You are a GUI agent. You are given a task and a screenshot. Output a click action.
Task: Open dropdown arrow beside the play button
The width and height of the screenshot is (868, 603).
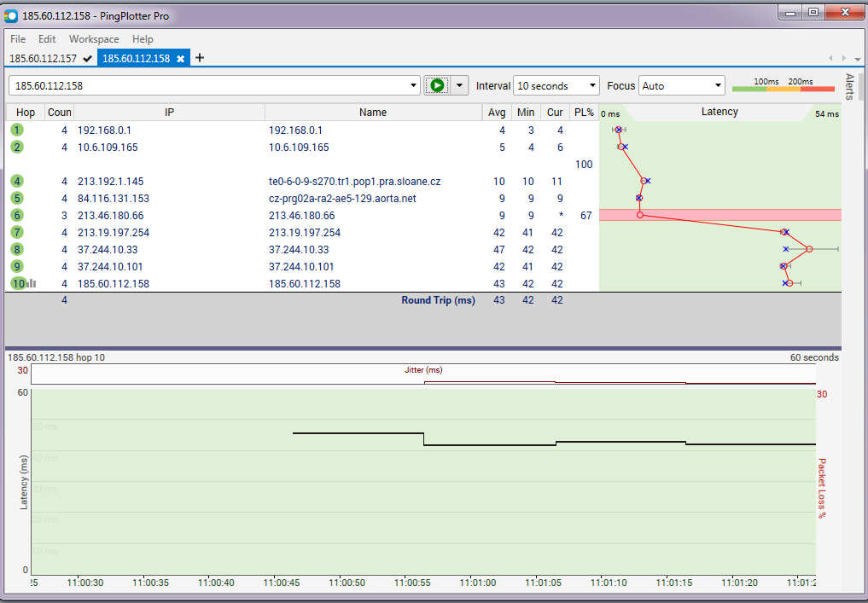pyautogui.click(x=460, y=85)
